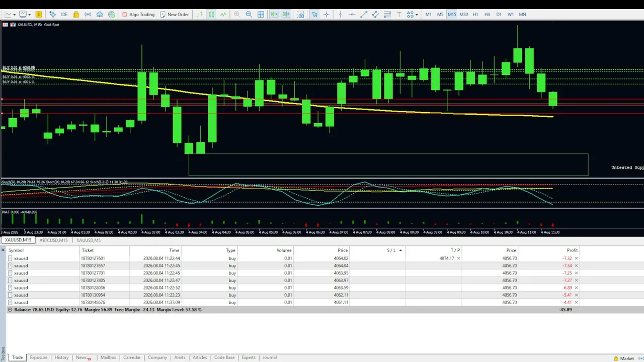Switch timeframe to M1
Viewport: 644px width, 362px height.
click(x=428, y=15)
